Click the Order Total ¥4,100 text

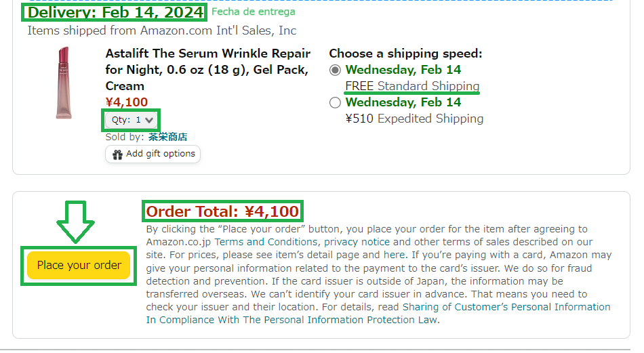(222, 211)
